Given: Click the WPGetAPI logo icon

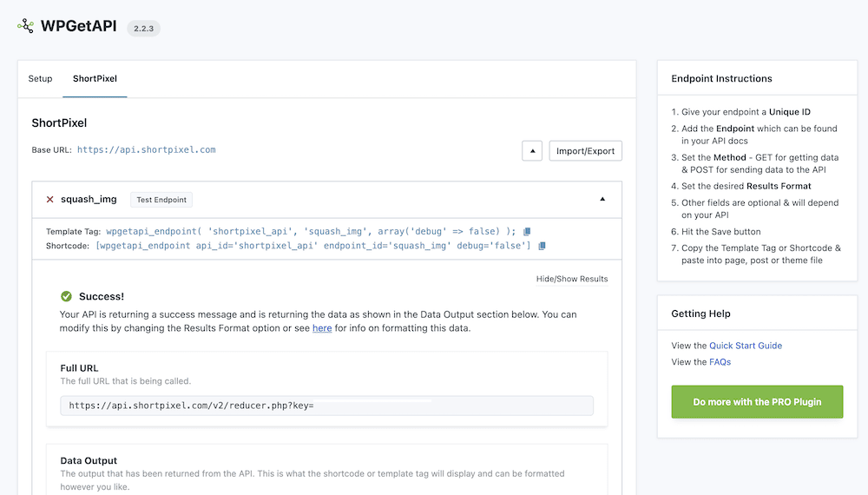Looking at the screenshot, I should [25, 25].
